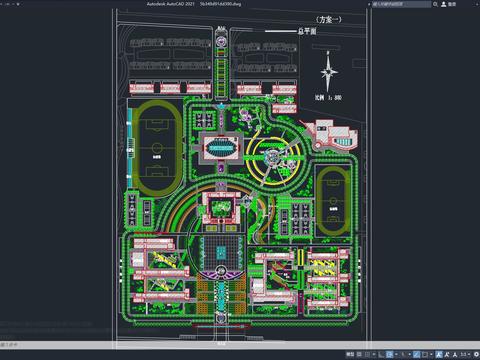The height and width of the screenshot is (360, 480).
Task: Click the show annotation objects icon
Action: click(x=439, y=354)
